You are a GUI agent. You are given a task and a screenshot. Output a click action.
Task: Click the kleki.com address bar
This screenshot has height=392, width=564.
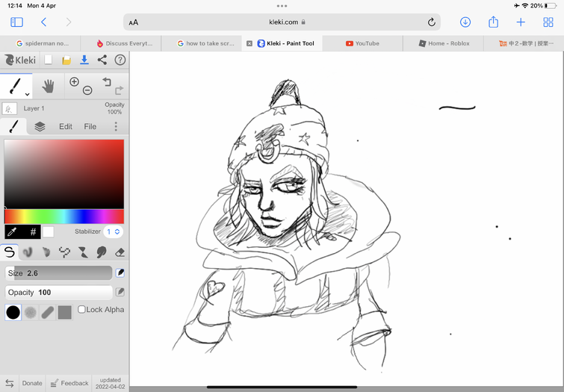(x=282, y=22)
